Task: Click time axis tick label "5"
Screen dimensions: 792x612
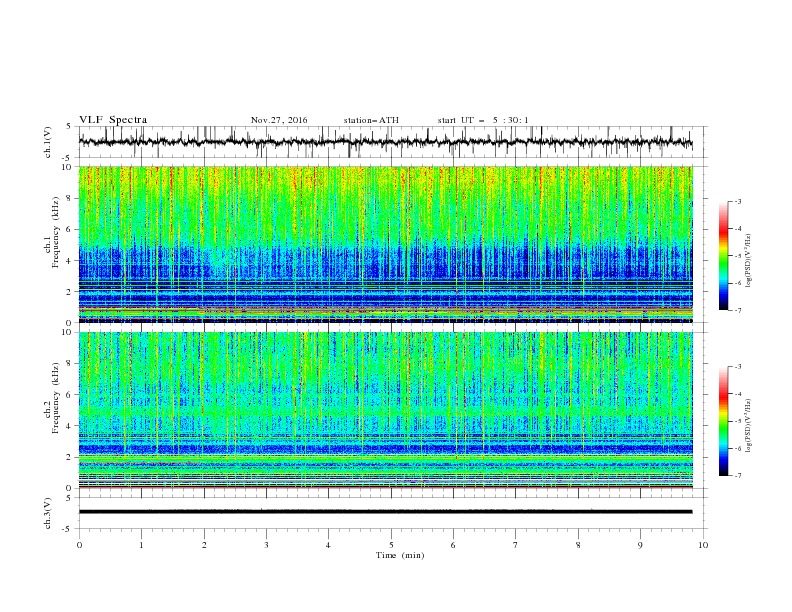Action: (391, 545)
